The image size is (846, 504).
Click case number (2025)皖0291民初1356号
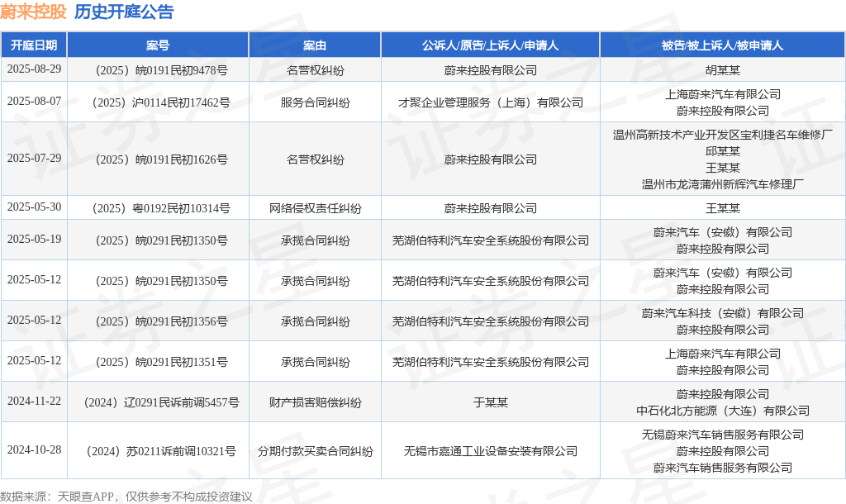[x=161, y=321]
